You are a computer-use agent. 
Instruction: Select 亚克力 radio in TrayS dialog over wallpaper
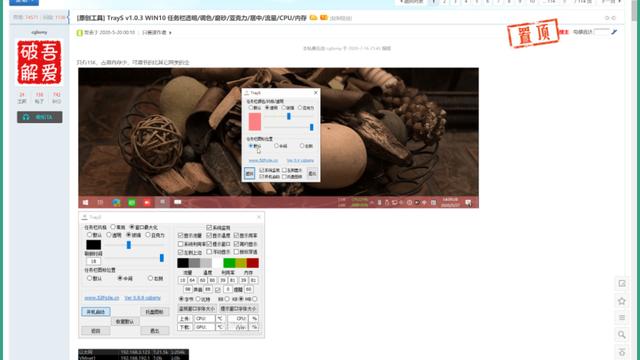tap(300, 107)
